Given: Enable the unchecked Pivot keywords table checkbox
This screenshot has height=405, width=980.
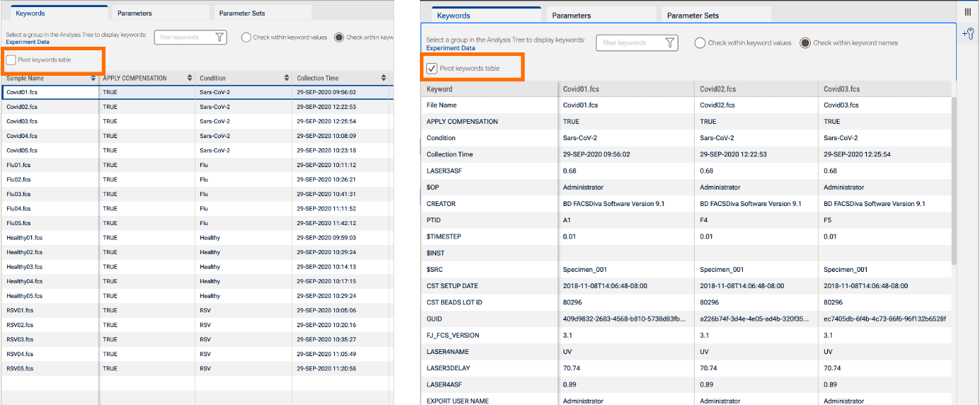Looking at the screenshot, I should click(11, 60).
